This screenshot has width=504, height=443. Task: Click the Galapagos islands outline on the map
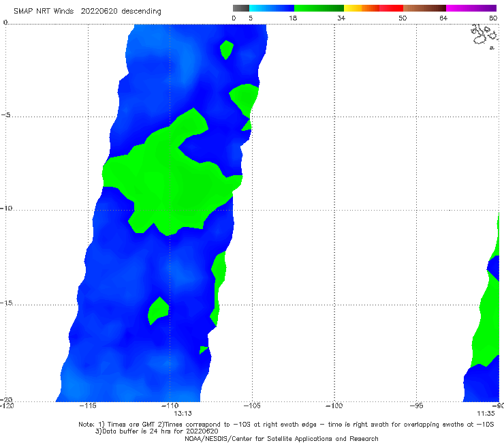pyautogui.click(x=484, y=36)
